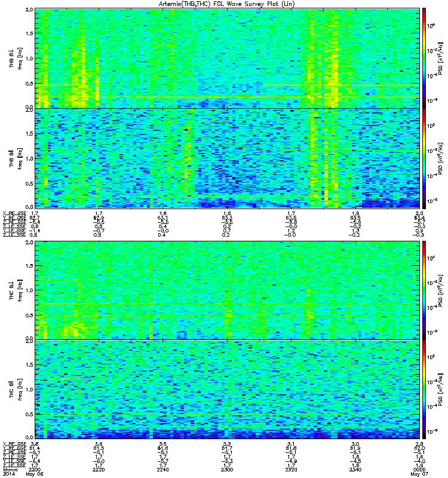This screenshot has width=448, height=478.
Task: Click the 'THC B⊥ freq [Hz]' y-axis label
Action: coord(16,290)
